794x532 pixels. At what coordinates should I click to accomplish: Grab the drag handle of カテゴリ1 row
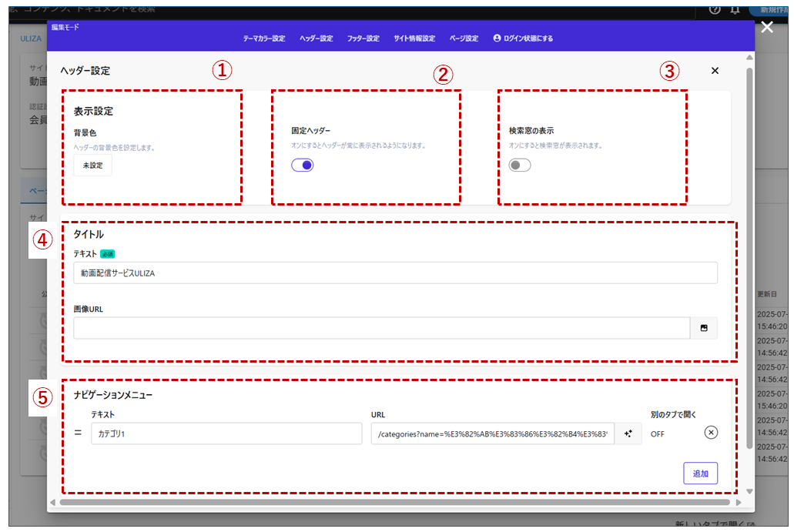click(x=78, y=433)
